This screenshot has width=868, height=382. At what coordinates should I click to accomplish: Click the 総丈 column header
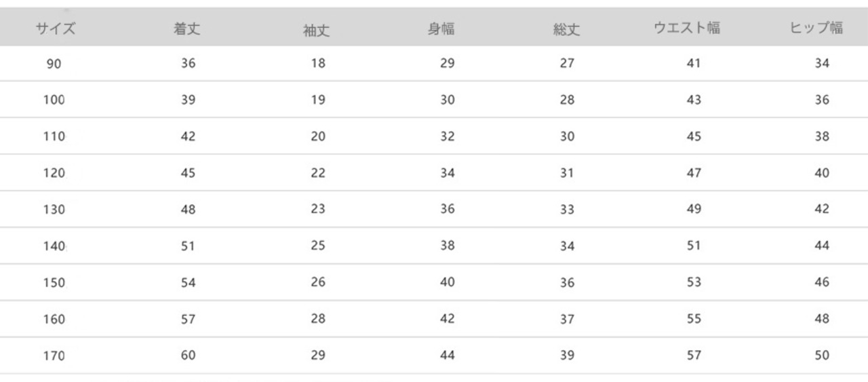pos(566,30)
